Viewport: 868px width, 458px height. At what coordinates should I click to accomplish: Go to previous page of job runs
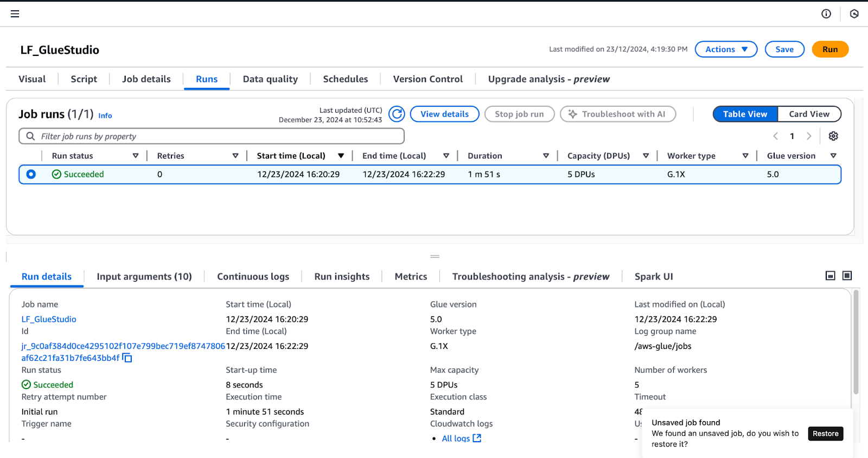point(775,136)
